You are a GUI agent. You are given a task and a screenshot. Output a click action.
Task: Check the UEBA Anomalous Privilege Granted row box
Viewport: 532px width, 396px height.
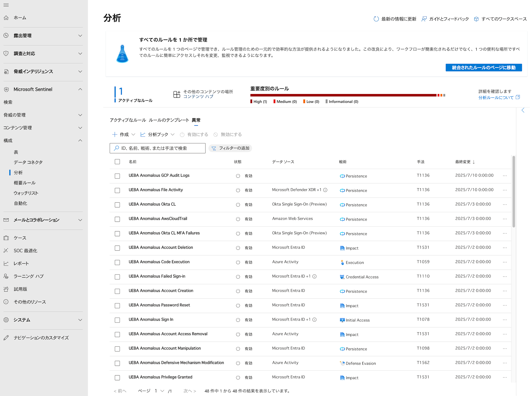pyautogui.click(x=117, y=378)
